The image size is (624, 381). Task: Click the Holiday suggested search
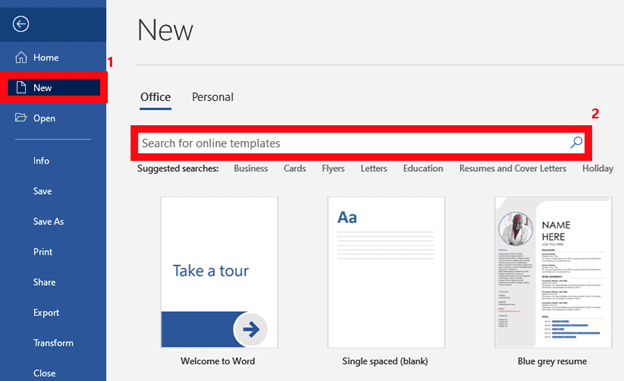coord(598,168)
